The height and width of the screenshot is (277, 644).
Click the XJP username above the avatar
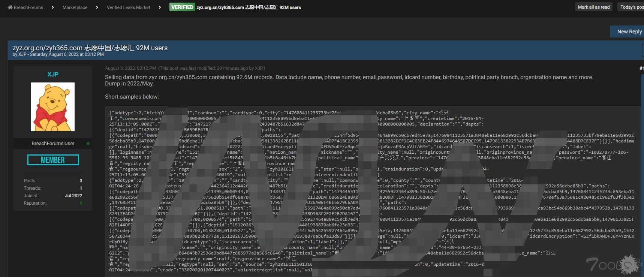53,74
